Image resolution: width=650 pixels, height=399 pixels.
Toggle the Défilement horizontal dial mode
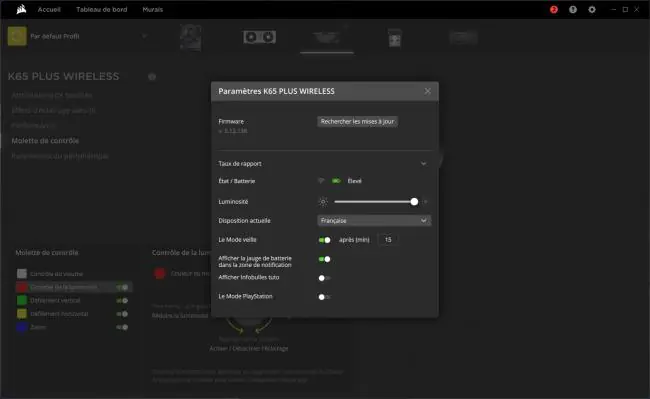point(122,314)
